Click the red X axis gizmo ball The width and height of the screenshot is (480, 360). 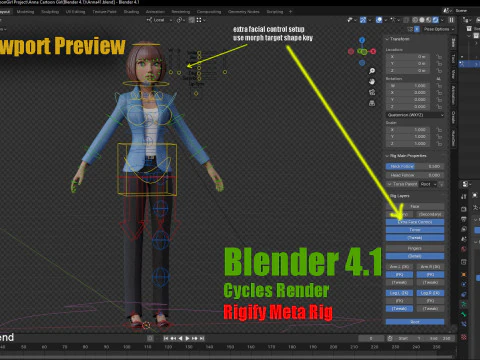click(x=373, y=51)
